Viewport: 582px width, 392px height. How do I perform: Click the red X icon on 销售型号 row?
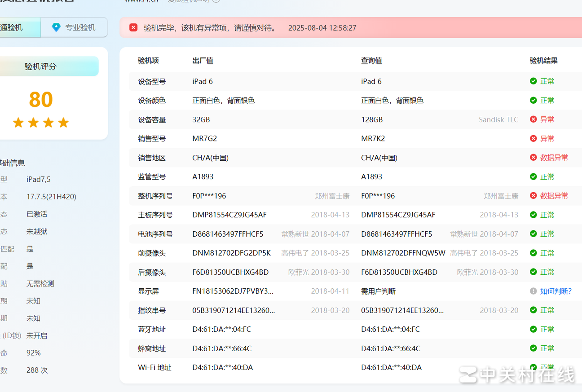click(533, 138)
